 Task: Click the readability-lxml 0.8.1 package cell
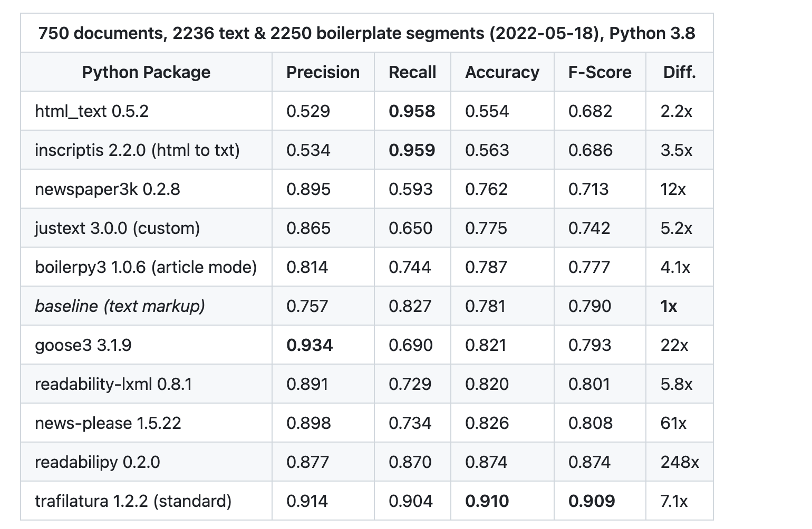click(113, 384)
